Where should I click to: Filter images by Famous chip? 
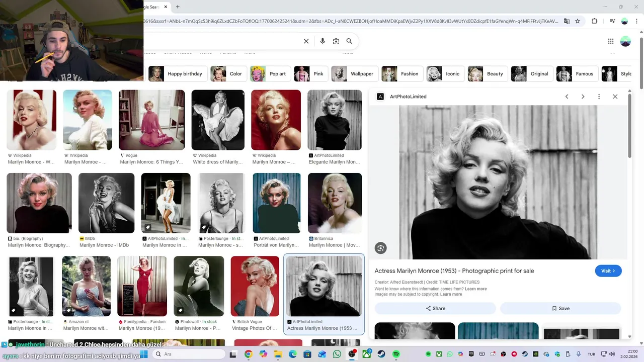(x=577, y=74)
